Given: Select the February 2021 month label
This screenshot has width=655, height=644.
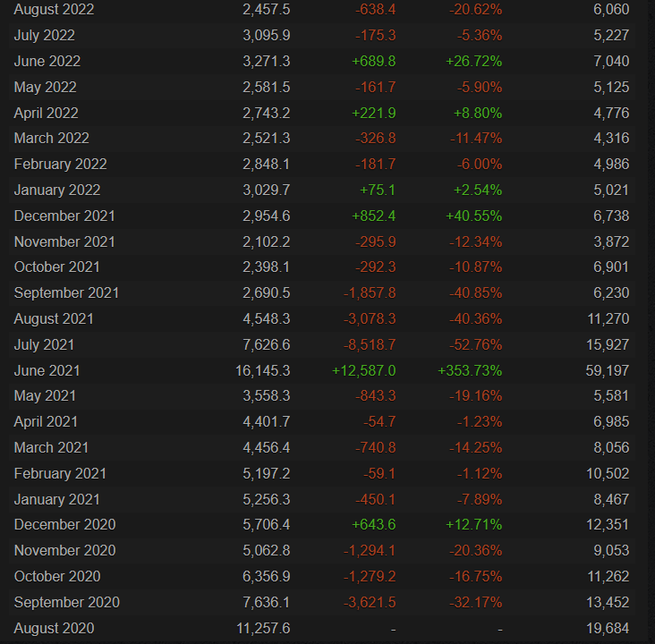Looking at the screenshot, I should [60, 473].
